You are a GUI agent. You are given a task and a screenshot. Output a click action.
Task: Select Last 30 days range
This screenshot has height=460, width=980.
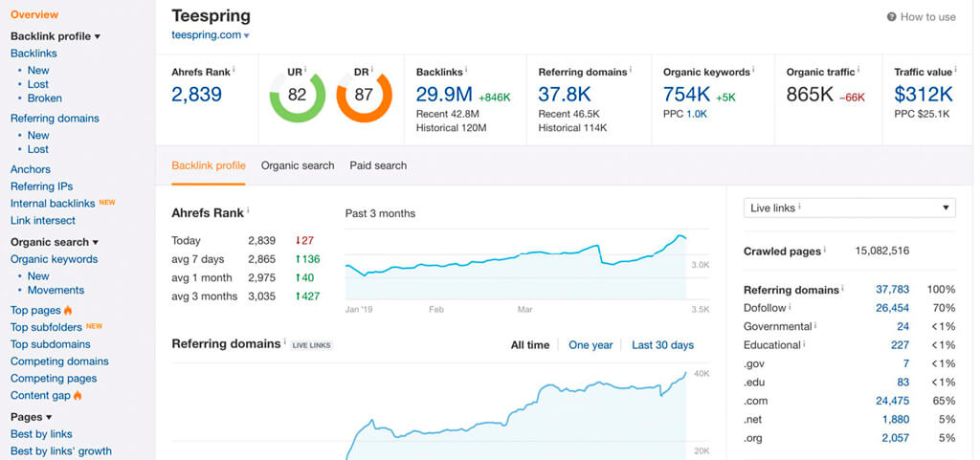(662, 344)
